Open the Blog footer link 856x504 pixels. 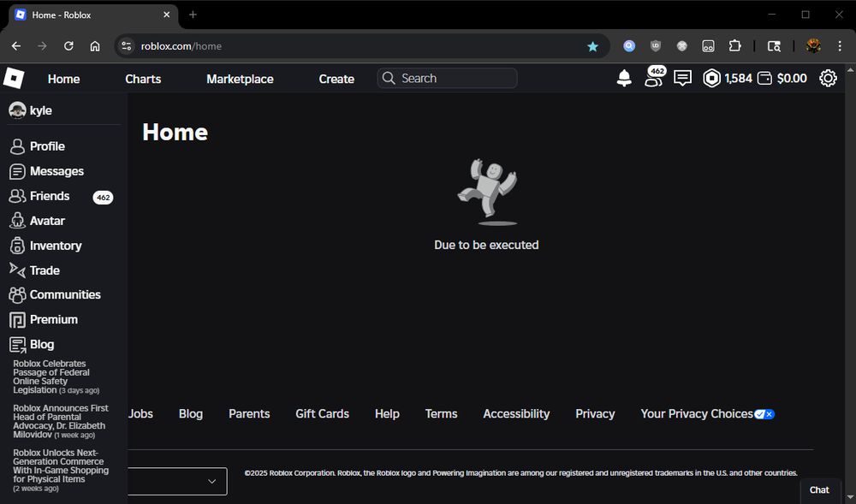click(x=191, y=414)
